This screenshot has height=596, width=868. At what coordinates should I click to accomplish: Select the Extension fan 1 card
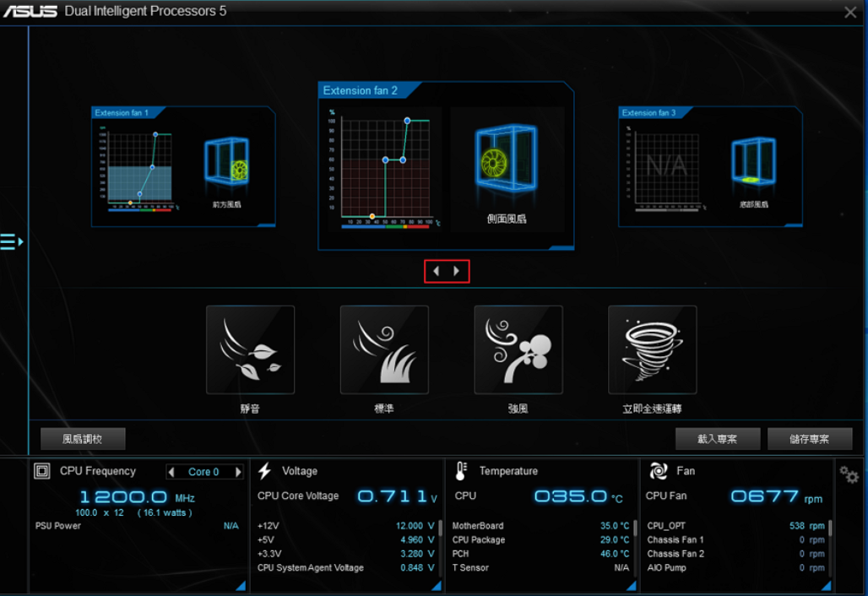(x=183, y=166)
